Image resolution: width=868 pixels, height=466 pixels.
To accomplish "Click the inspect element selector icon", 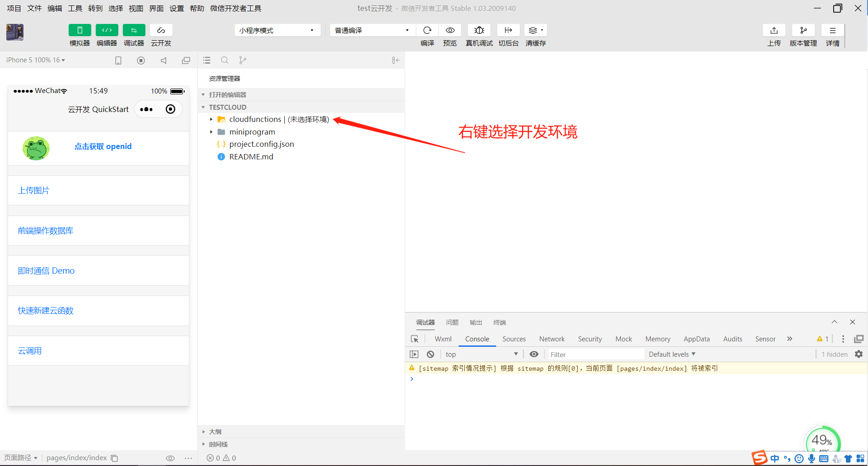I will pos(415,339).
